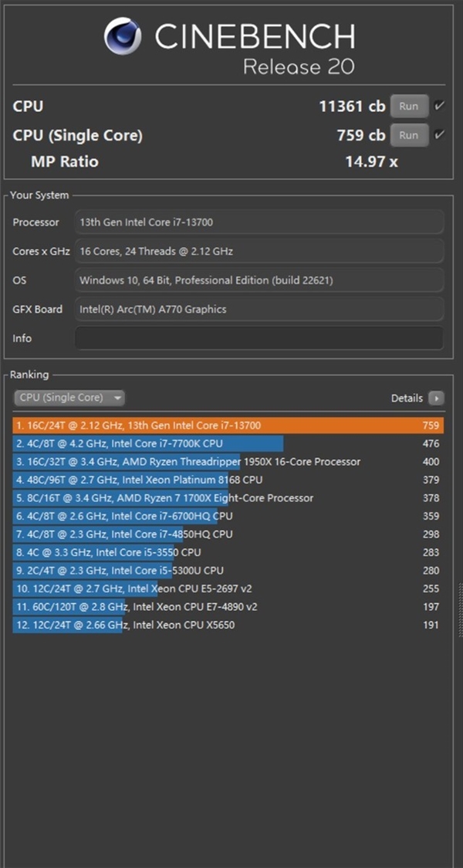
Task: Toggle the CPU test checkbox
Action: tap(439, 106)
